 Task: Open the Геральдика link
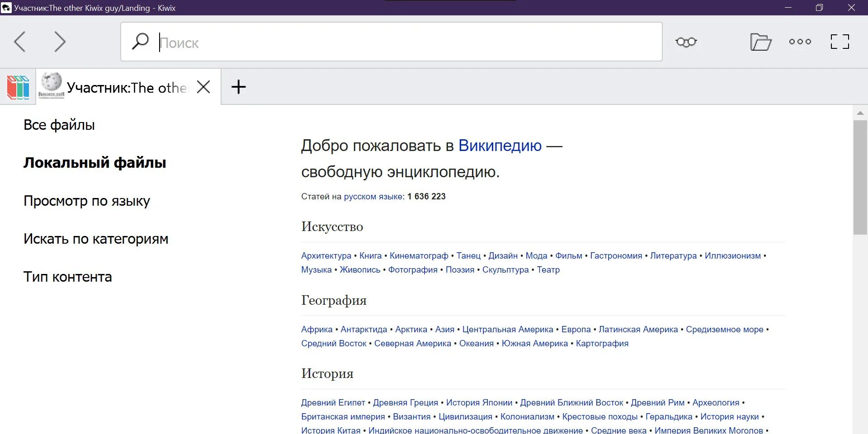[669, 417]
